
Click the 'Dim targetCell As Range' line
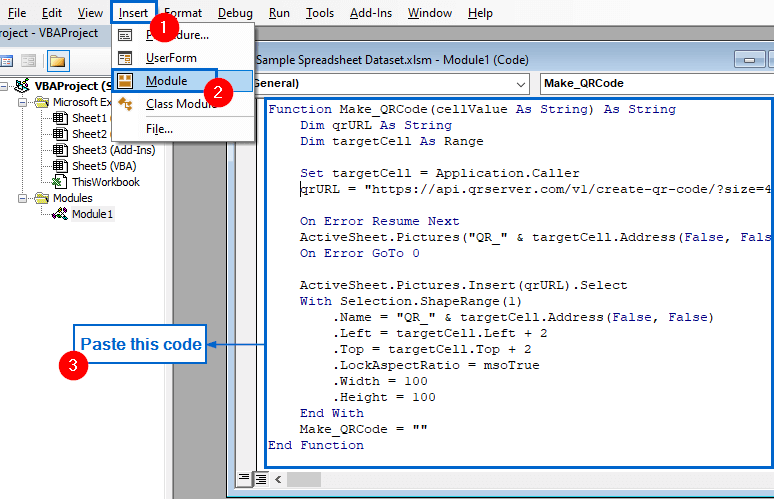391,141
